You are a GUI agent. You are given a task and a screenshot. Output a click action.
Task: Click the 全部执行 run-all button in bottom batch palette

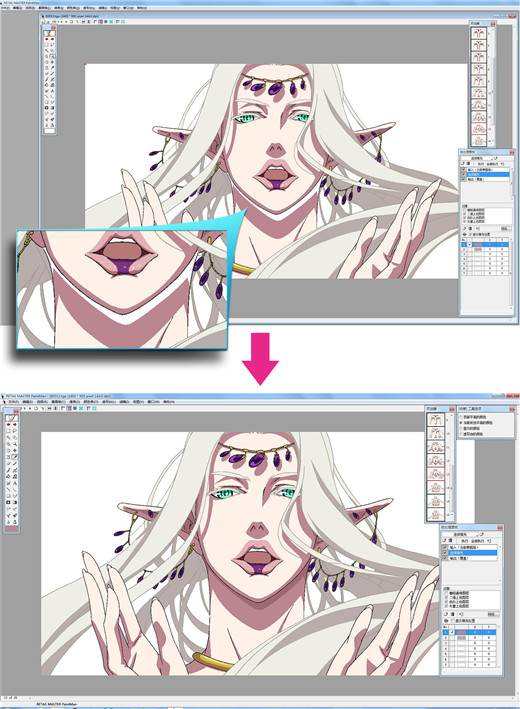click(477, 541)
